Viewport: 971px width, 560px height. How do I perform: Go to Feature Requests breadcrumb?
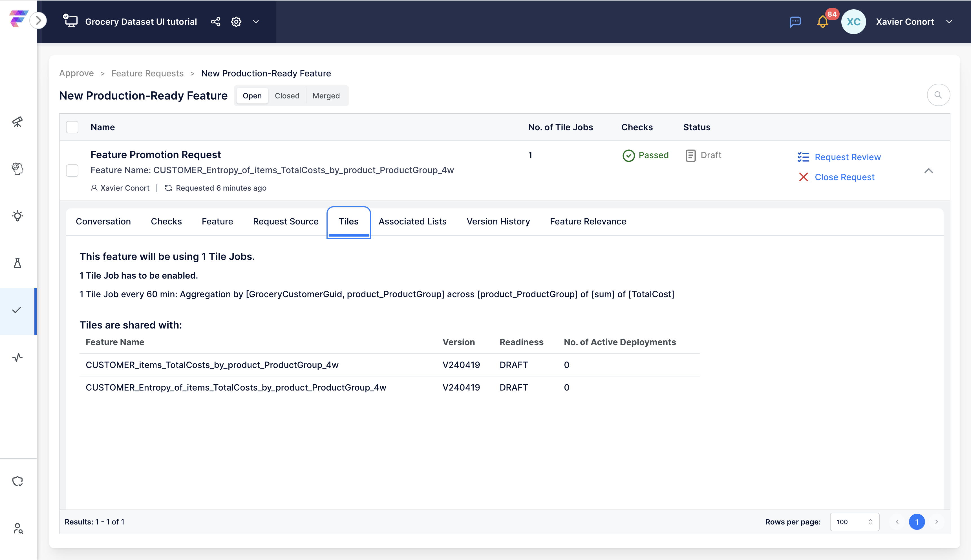coord(147,73)
